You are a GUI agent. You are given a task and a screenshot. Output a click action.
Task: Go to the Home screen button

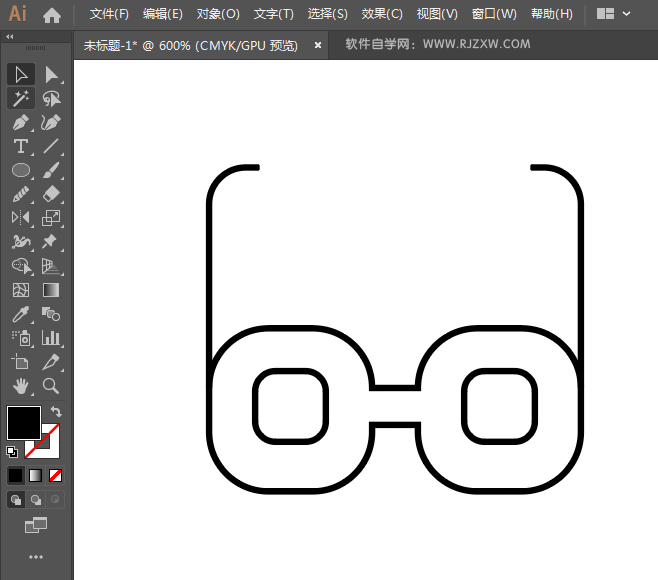coord(52,15)
